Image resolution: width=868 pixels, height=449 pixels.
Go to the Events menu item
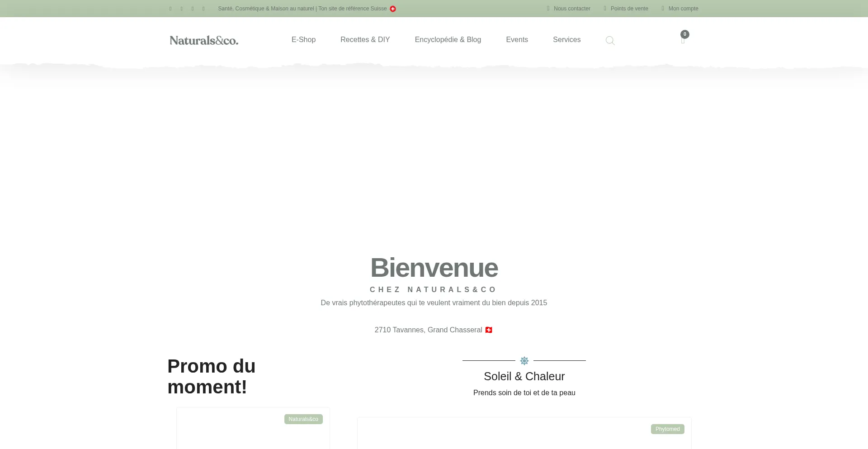[x=517, y=40]
